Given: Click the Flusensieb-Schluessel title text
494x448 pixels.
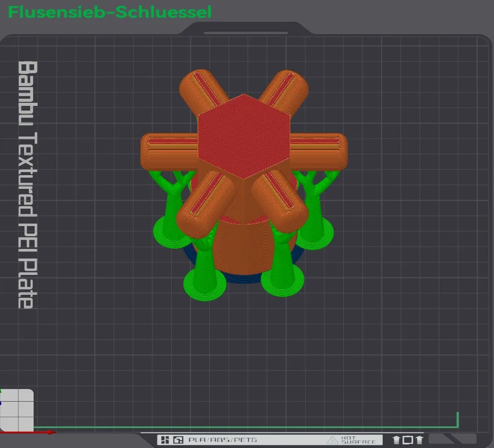Looking at the screenshot, I should (109, 12).
